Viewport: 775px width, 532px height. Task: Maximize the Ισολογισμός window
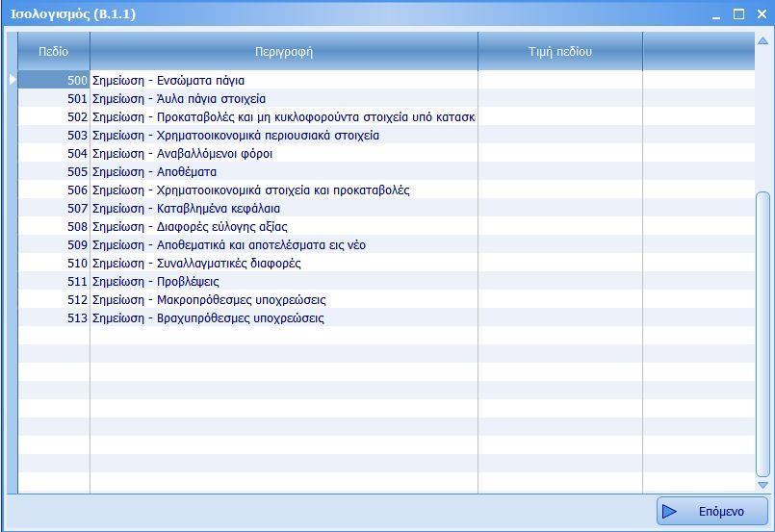pyautogui.click(x=738, y=13)
